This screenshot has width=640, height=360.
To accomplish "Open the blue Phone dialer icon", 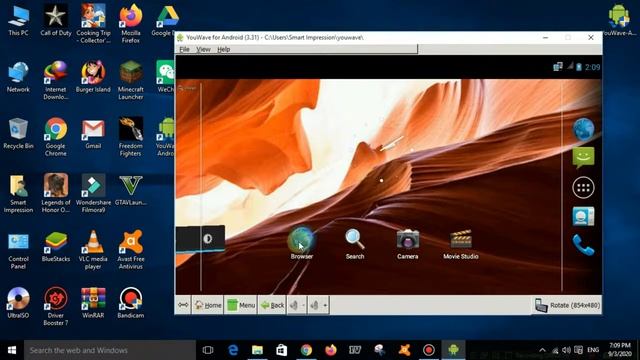I will click(583, 245).
